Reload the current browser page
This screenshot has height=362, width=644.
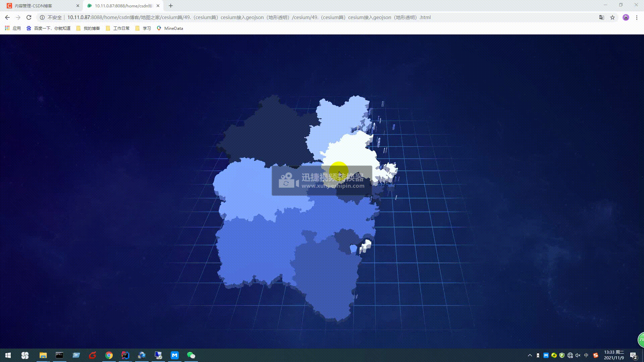[x=29, y=17]
